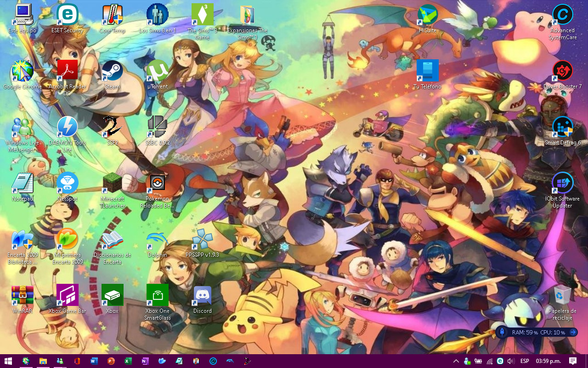Launch PowerPoint from the taskbar
This screenshot has width=588, height=368.
pyautogui.click(x=111, y=361)
